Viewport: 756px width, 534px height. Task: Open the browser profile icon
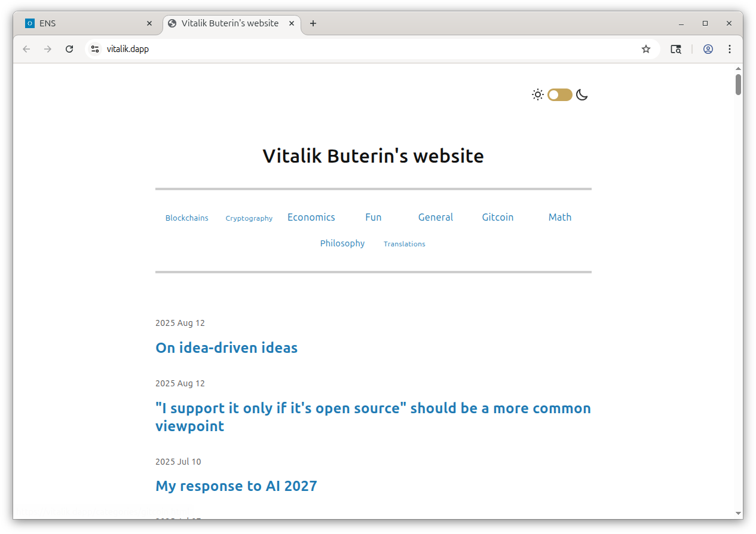pos(708,49)
